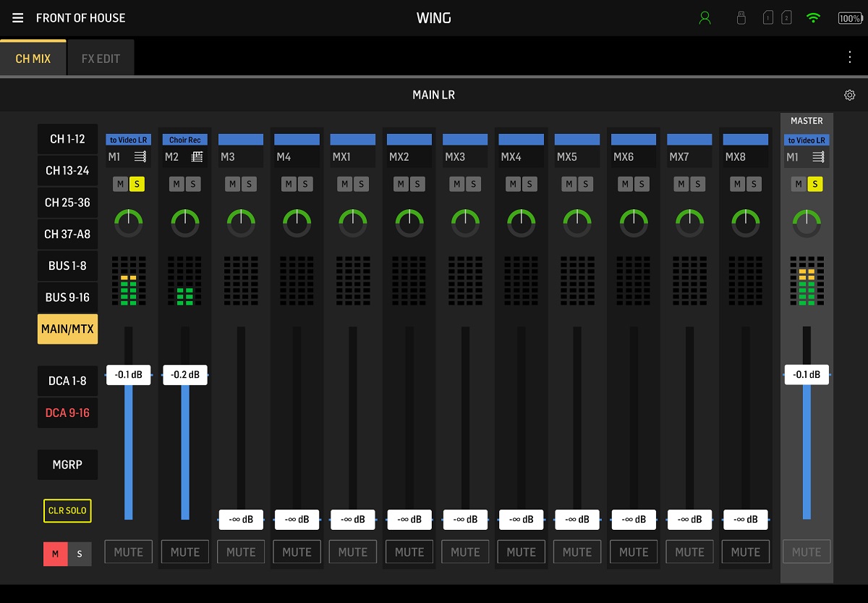
Task: Mute the M2 channel with MUTE button
Action: (185, 552)
